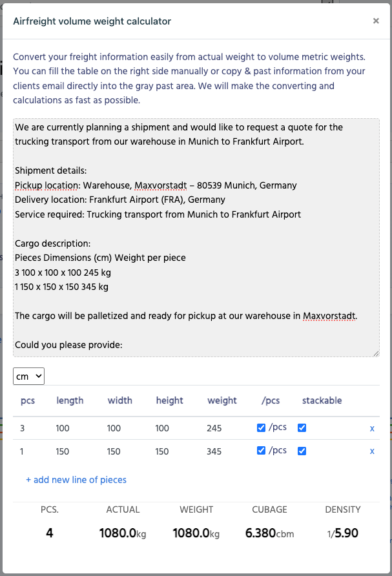
Task: Uncheck stackable for the 100 cm pieces row
Action: pyautogui.click(x=302, y=427)
